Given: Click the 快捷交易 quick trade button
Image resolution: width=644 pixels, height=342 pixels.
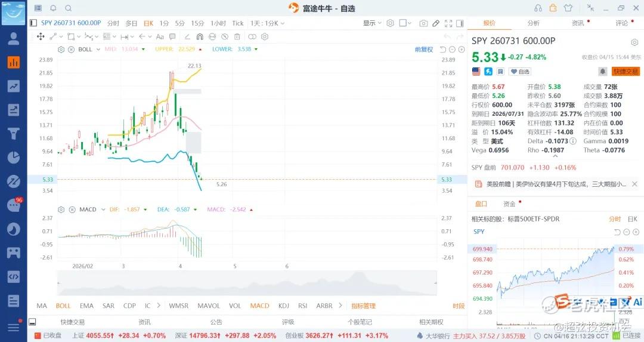Looking at the screenshot, I should (x=626, y=72).
